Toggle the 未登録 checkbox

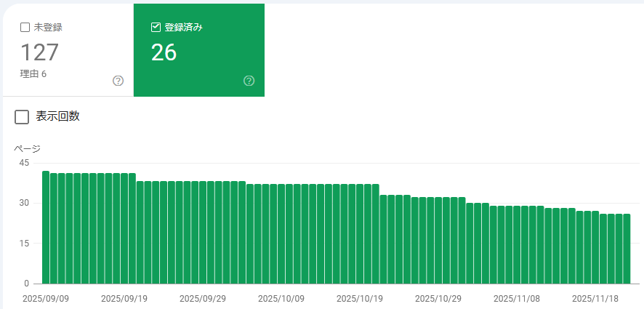[x=25, y=28]
